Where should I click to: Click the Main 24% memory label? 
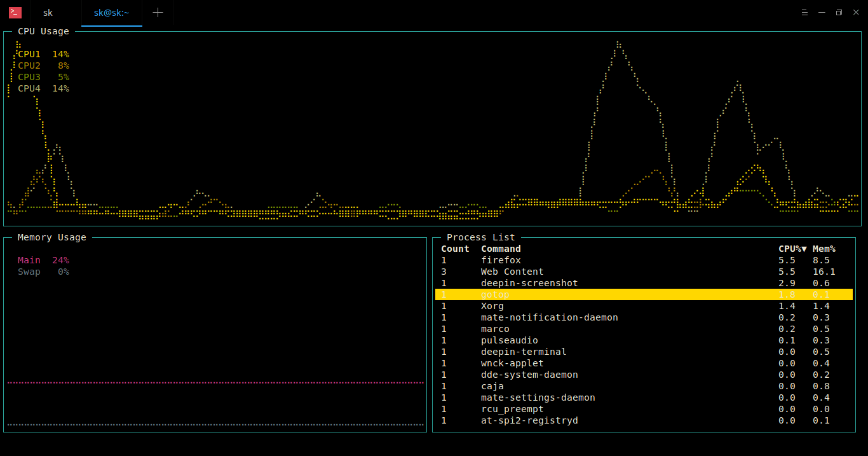[43, 260]
